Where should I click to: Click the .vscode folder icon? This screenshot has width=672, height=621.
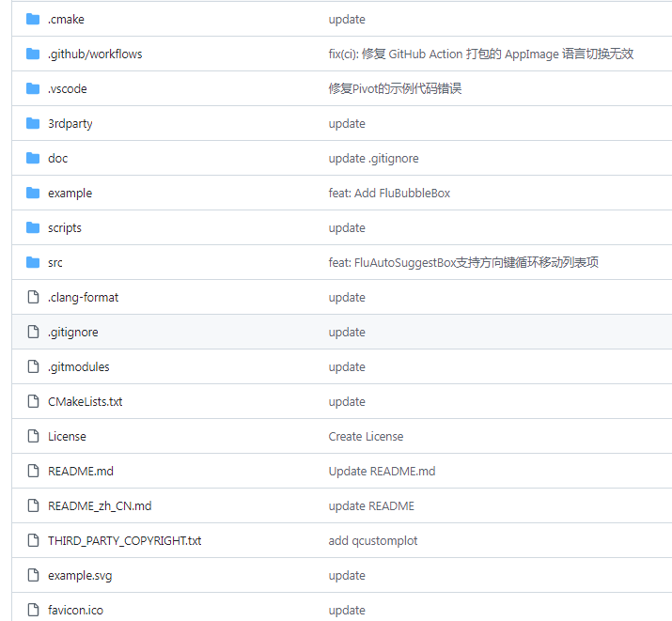pos(33,88)
